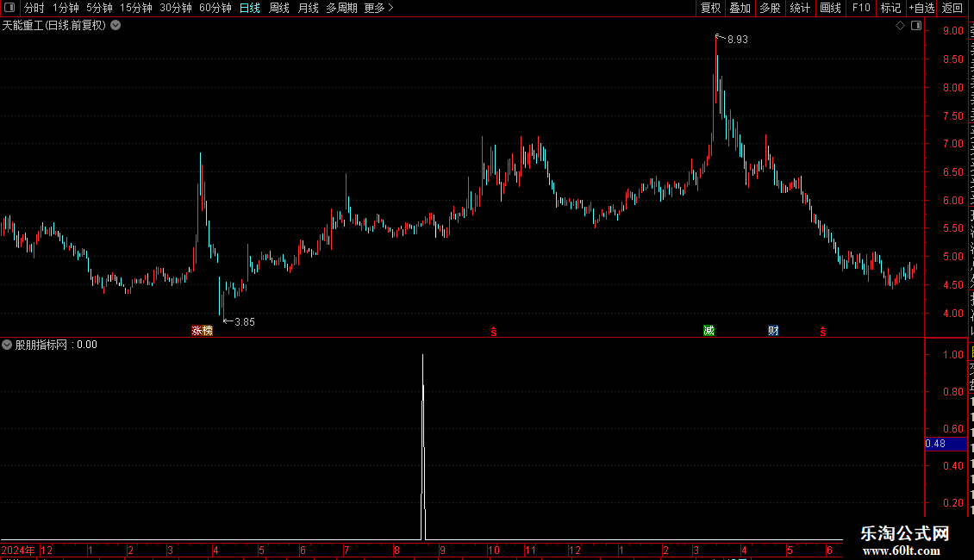Screen dimensions: 974x560
Task: Switch to 分时 intraday view
Action: pos(34,8)
